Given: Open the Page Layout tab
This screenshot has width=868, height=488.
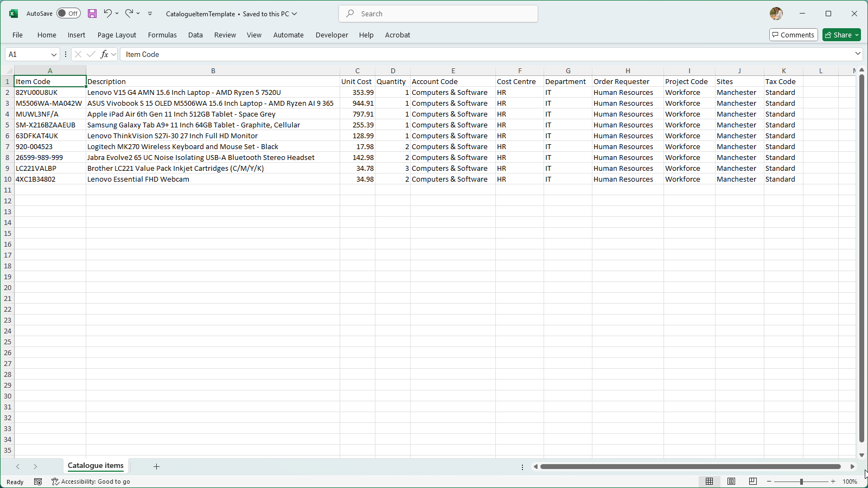Looking at the screenshot, I should (117, 35).
